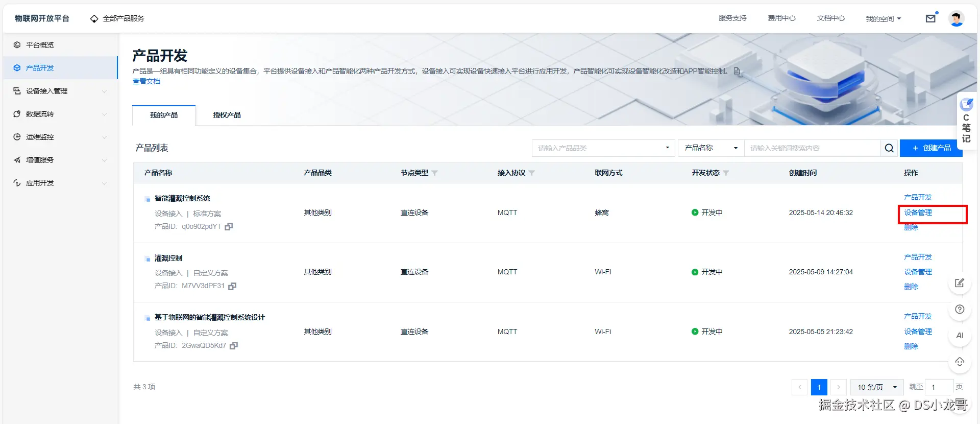Filter by 开发状态 column icon
The height and width of the screenshot is (424, 980).
click(x=726, y=173)
